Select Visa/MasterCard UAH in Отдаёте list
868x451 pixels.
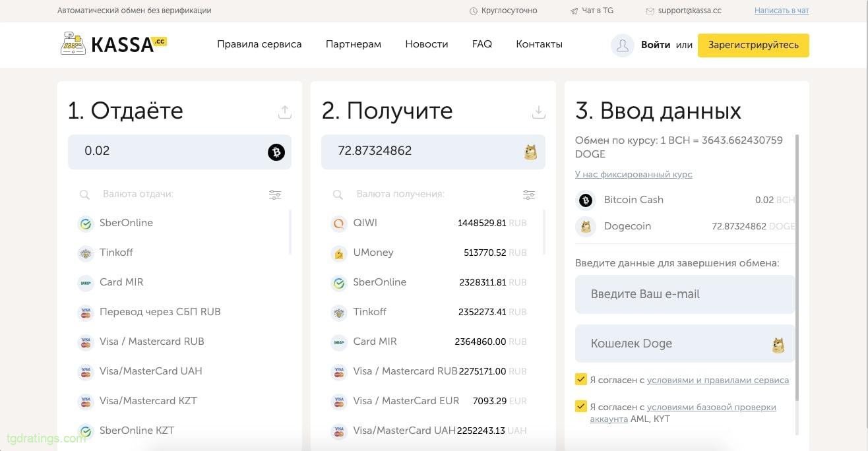179,371
